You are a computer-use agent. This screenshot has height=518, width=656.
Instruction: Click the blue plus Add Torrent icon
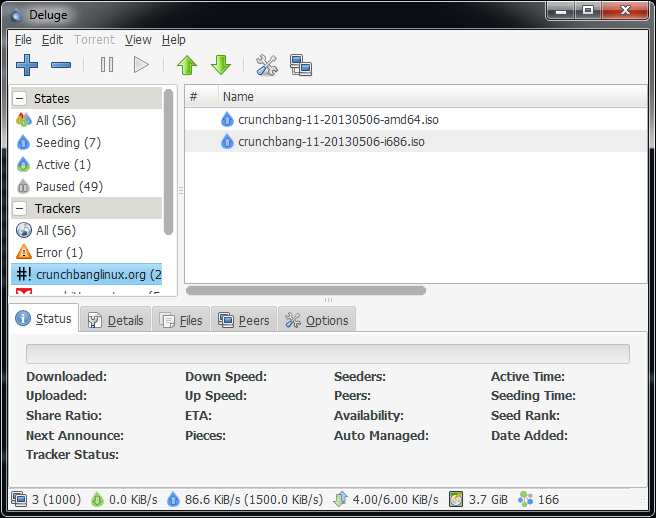[x=27, y=65]
